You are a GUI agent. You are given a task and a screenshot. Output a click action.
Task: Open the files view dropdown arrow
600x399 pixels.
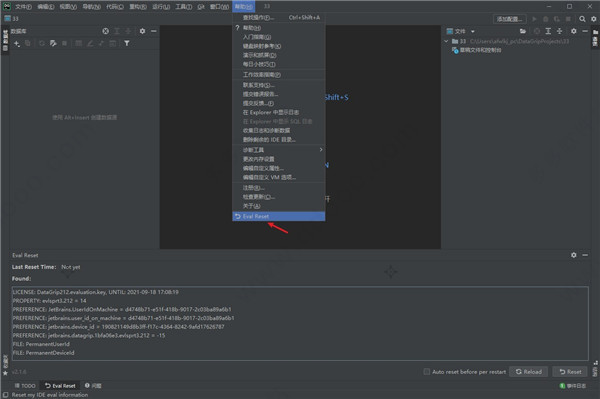point(473,31)
